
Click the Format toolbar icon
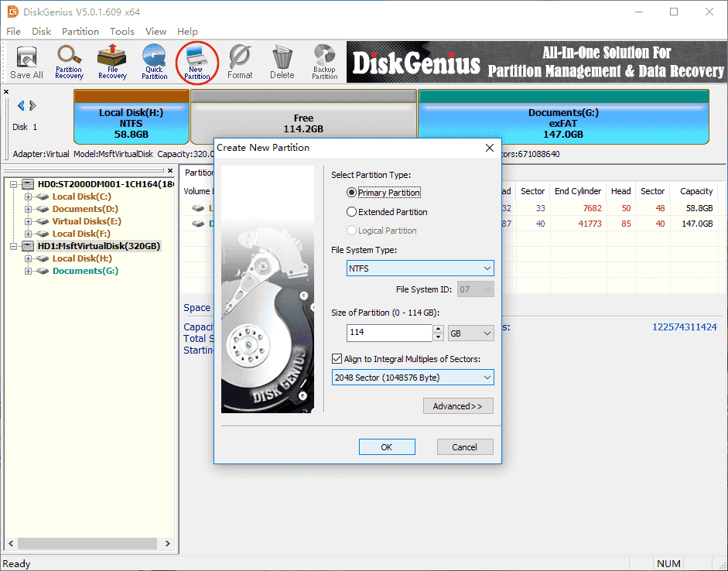pos(240,62)
